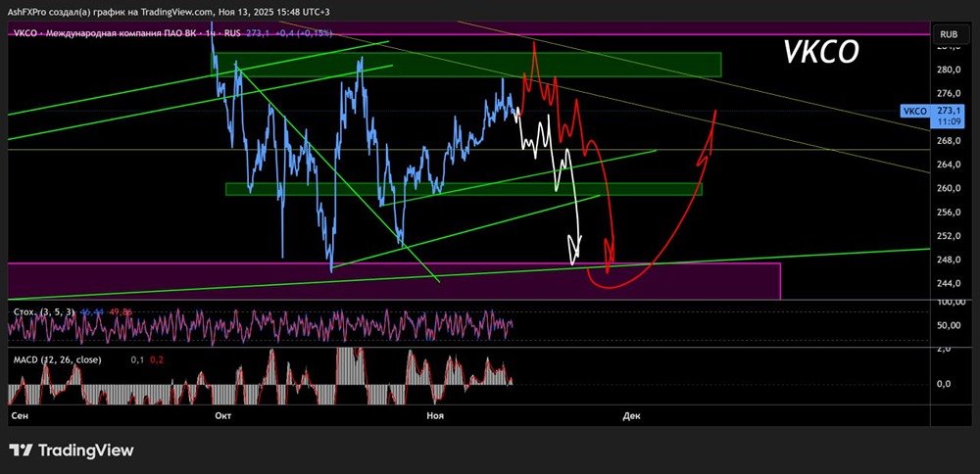Click the 280,0 price axis label

point(947,70)
